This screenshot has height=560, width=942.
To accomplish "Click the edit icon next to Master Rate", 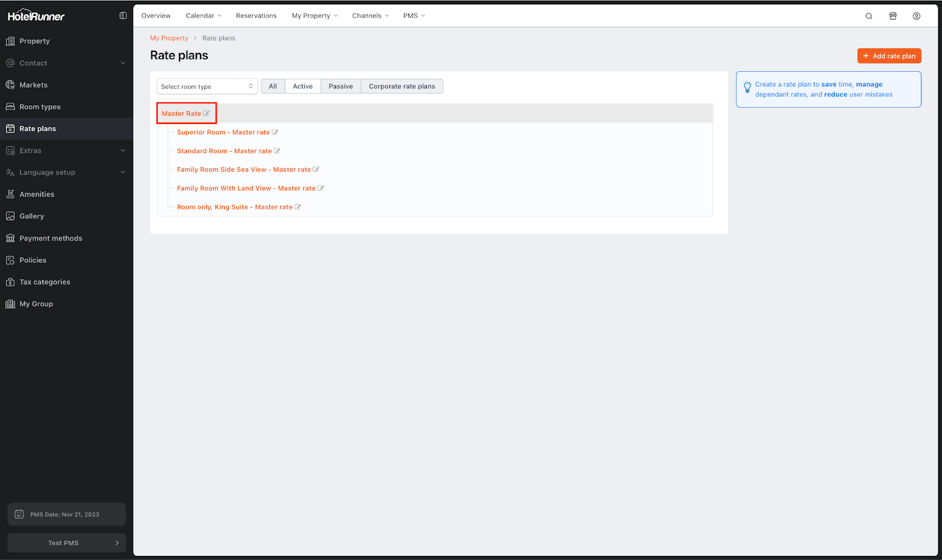I will point(206,114).
